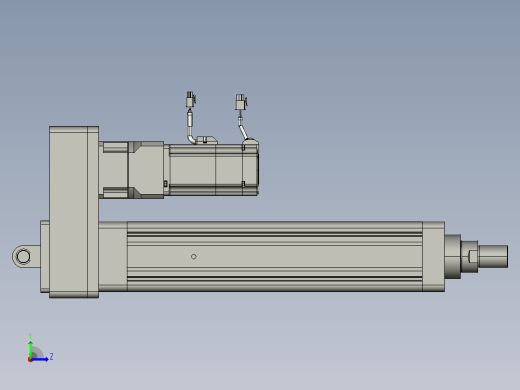This screenshot has height=390, width=520.
Task: Click the green Y axis of the triad
Action: click(31, 349)
